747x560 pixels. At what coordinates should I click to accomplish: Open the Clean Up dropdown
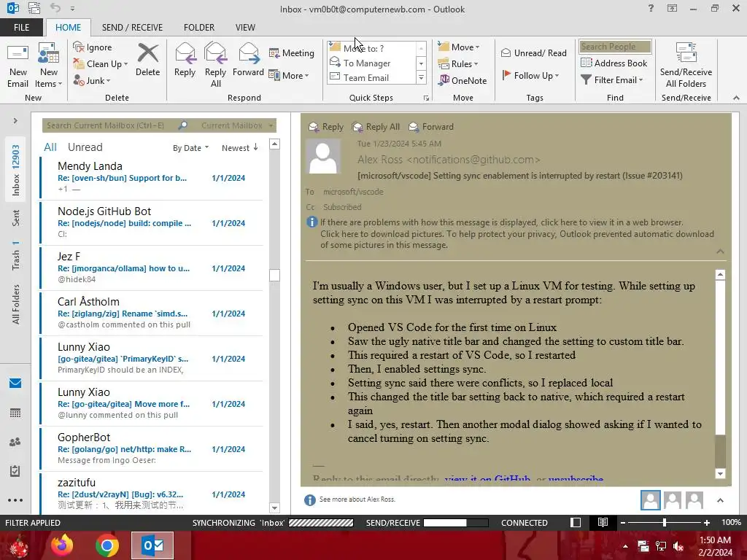tap(101, 64)
